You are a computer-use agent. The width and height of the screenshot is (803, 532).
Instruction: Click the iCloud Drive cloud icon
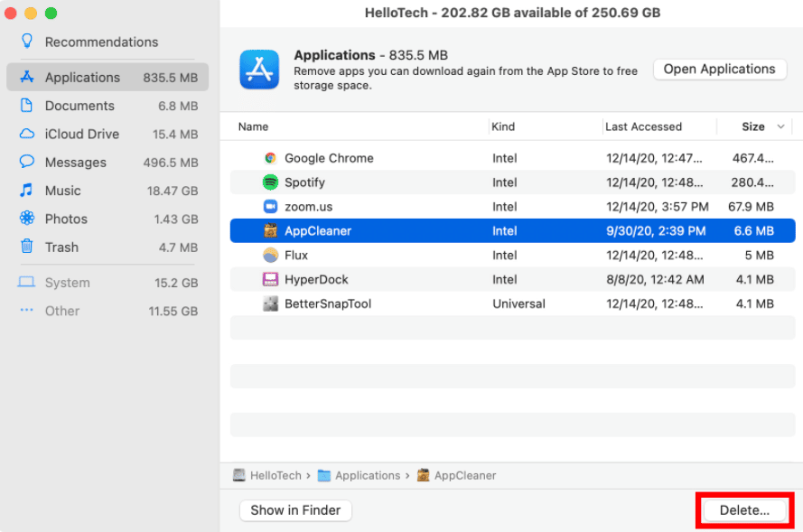pyautogui.click(x=26, y=135)
